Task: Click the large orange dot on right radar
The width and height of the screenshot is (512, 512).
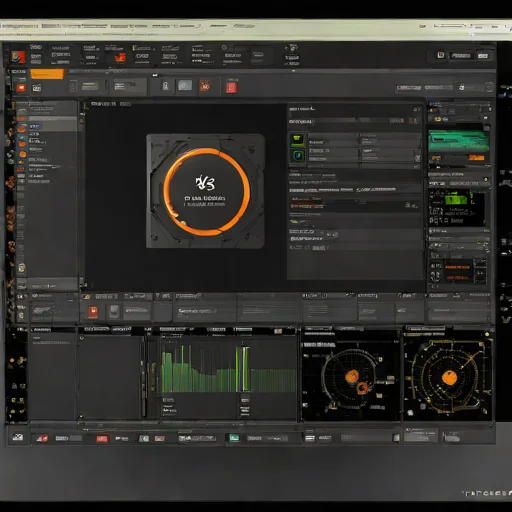Action: (450, 378)
